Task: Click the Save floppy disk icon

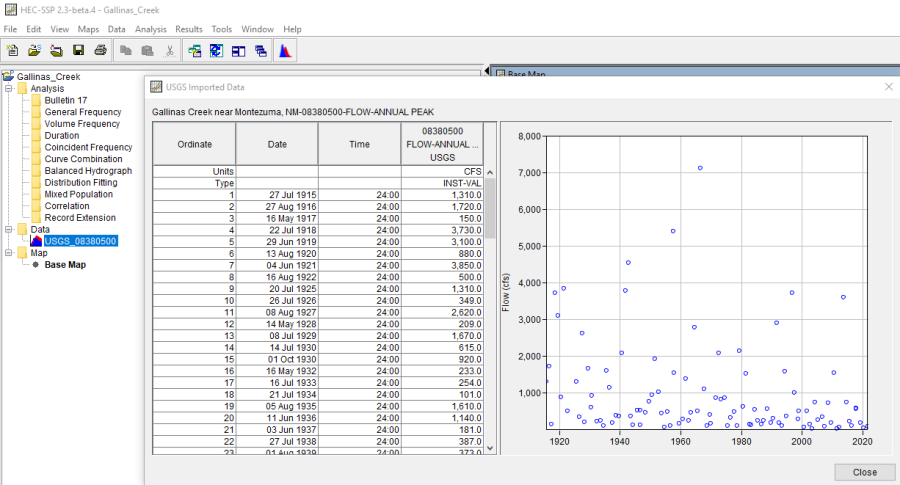Action: 78,50
